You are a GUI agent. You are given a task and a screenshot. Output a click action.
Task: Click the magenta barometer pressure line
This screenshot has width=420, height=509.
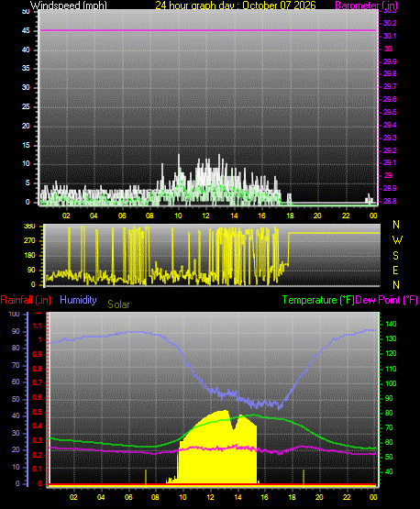point(208,30)
